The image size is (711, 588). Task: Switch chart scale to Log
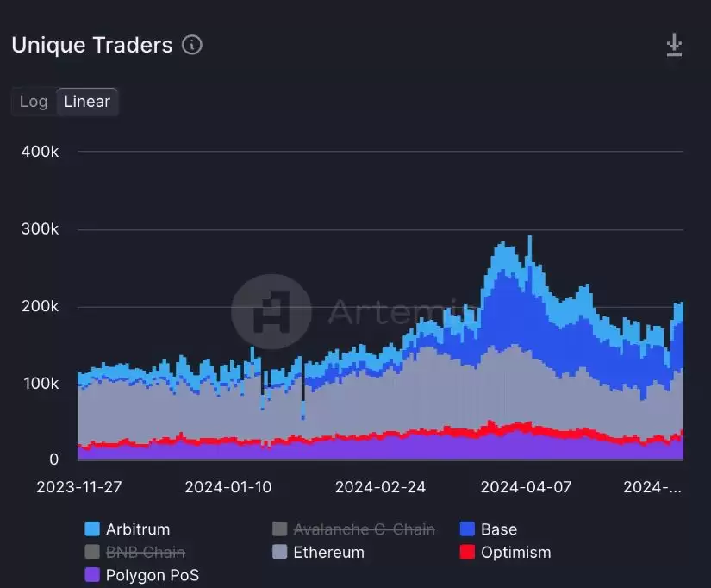pos(34,102)
